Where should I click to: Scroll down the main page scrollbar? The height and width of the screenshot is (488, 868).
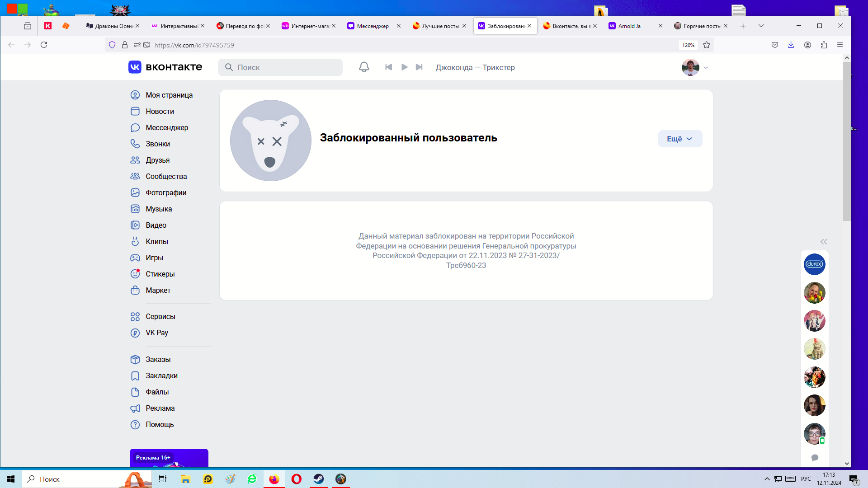[x=845, y=462]
